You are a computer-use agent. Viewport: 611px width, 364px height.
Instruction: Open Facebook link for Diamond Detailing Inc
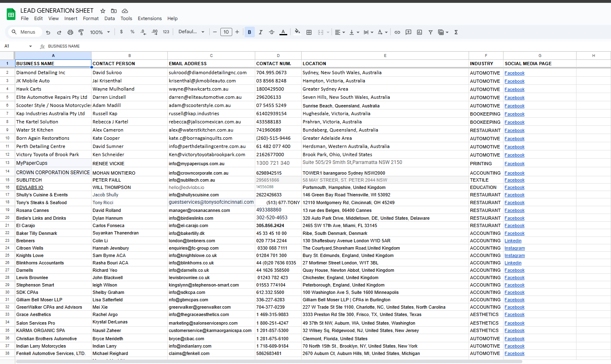(515, 73)
